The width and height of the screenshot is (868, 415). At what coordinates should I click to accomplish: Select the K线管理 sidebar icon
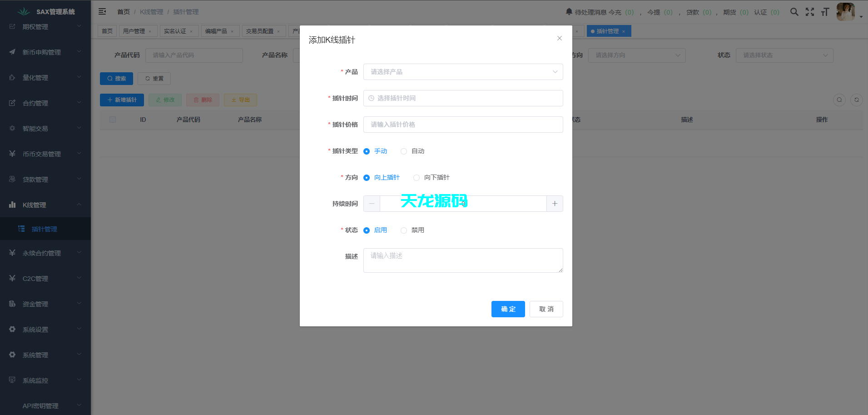[12, 205]
